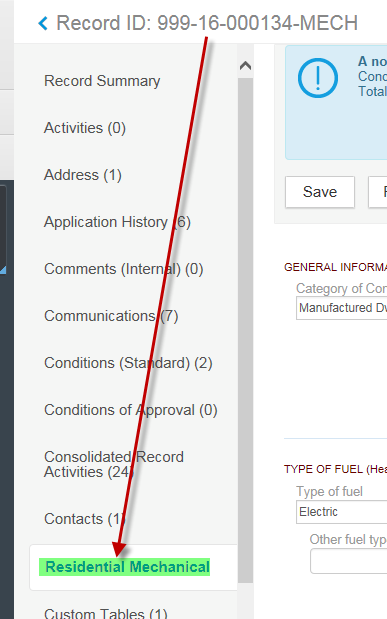Select Address (1) in sidebar

point(83,175)
